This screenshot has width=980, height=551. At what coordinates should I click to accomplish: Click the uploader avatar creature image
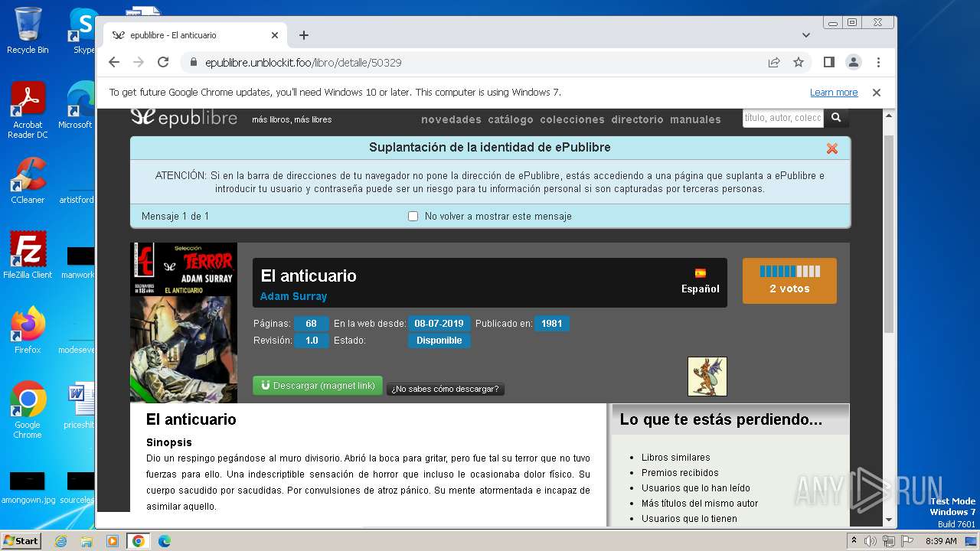(707, 377)
